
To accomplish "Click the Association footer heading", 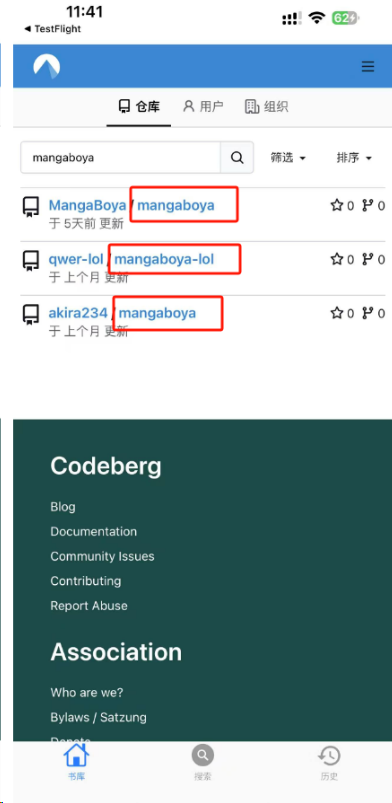I will click(x=116, y=652).
